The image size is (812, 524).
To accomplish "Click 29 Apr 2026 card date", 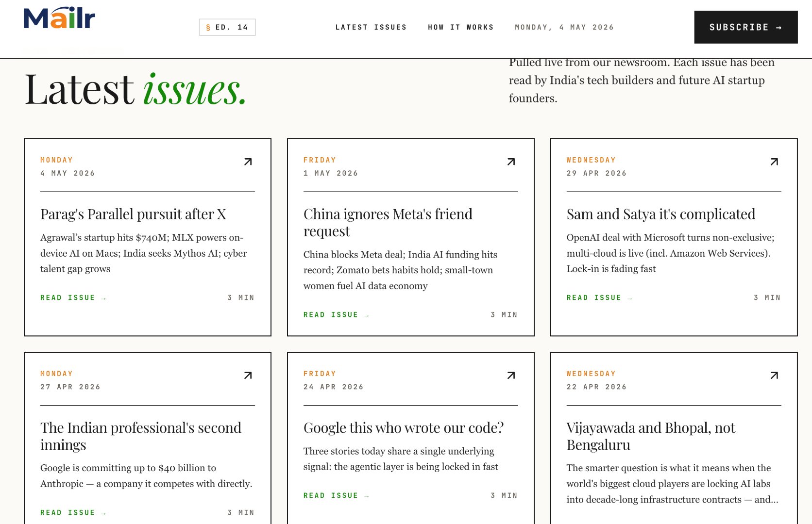I will click(596, 173).
